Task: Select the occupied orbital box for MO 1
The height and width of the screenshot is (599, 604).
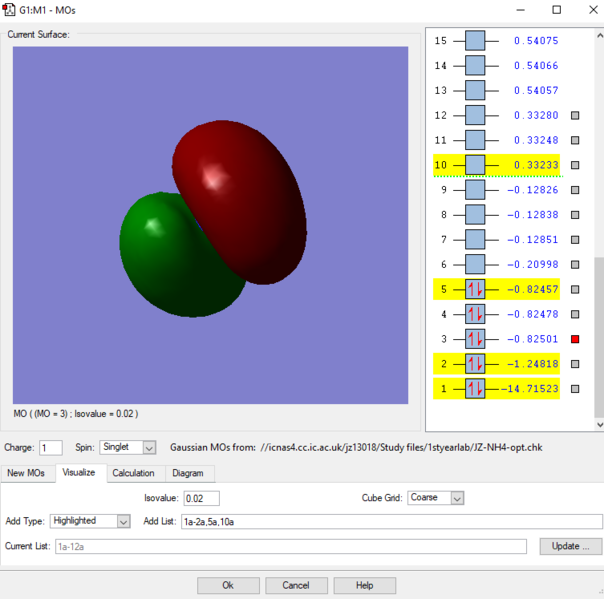Action: coord(475,389)
